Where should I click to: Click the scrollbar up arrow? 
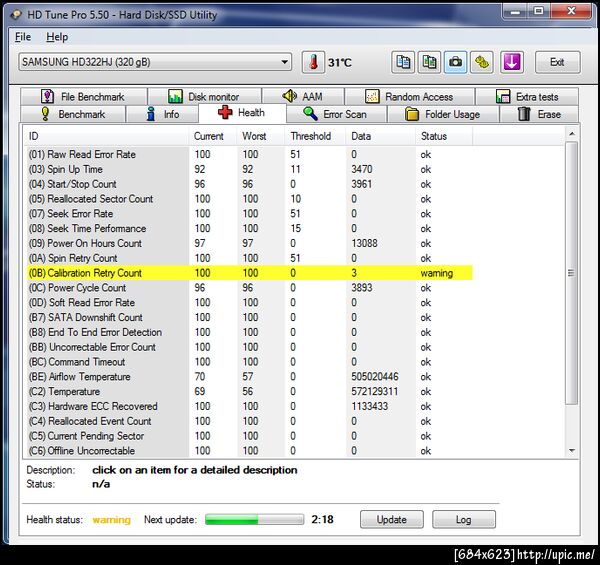coord(572,134)
